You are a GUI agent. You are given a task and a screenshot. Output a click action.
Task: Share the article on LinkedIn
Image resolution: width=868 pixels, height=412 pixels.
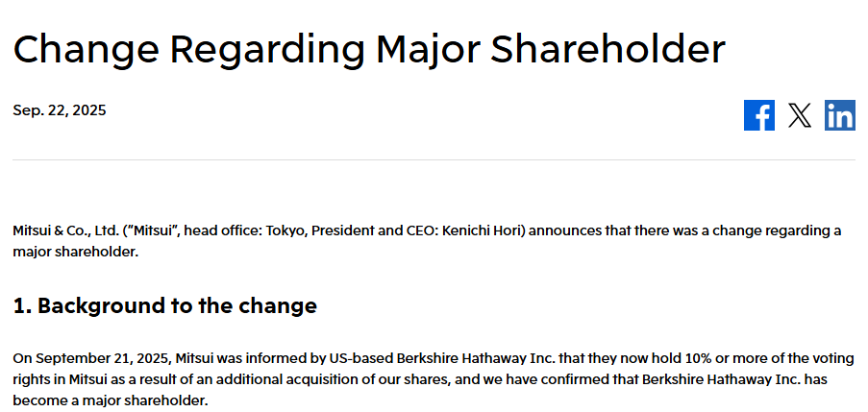pos(840,115)
